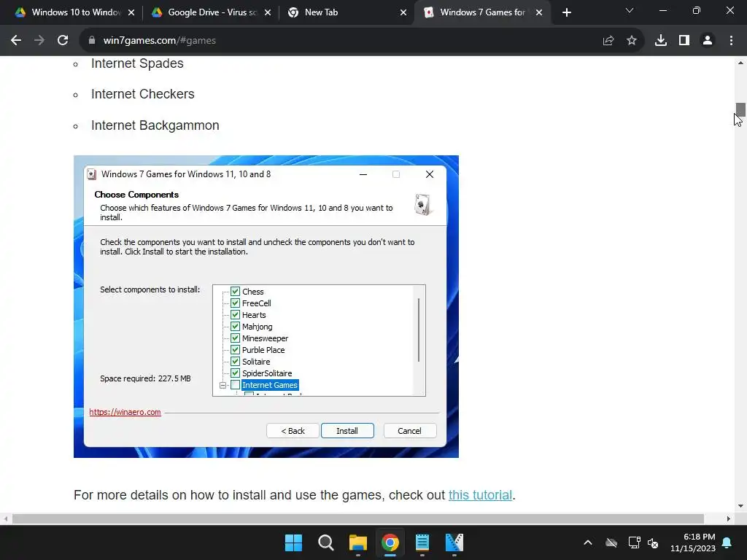
Task: Click the scroll-down arrow of the page
Action: pyautogui.click(x=740, y=506)
